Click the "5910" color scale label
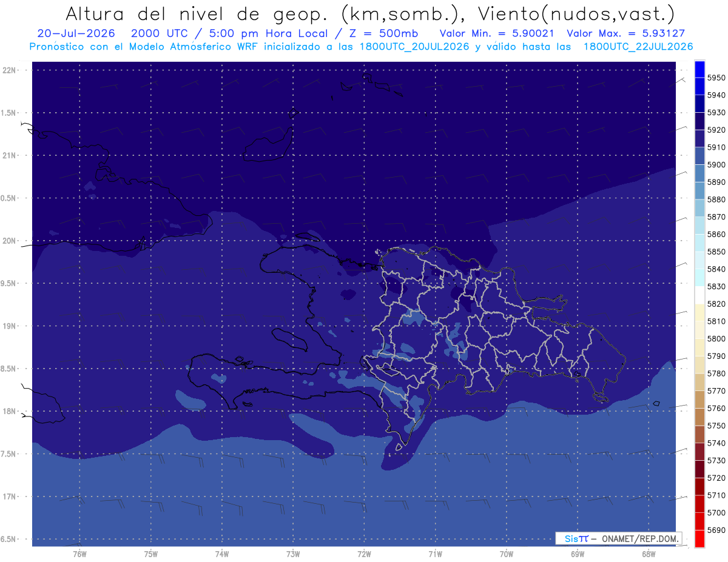The image size is (728, 562). (716, 147)
